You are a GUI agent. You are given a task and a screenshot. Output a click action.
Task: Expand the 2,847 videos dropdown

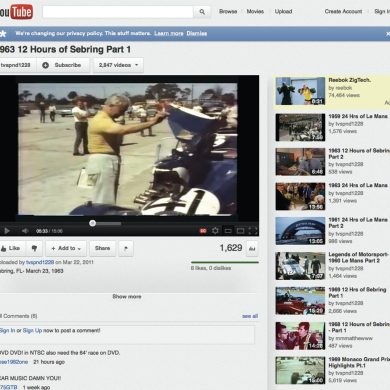(x=118, y=65)
